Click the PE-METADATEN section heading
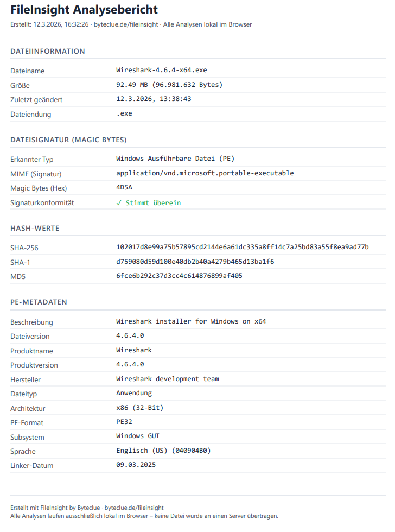 pos(39,302)
